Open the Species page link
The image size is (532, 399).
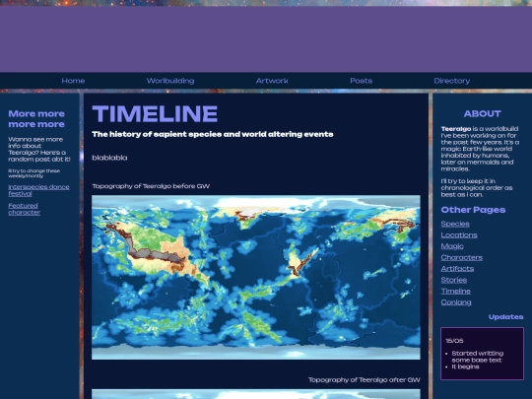pos(455,224)
